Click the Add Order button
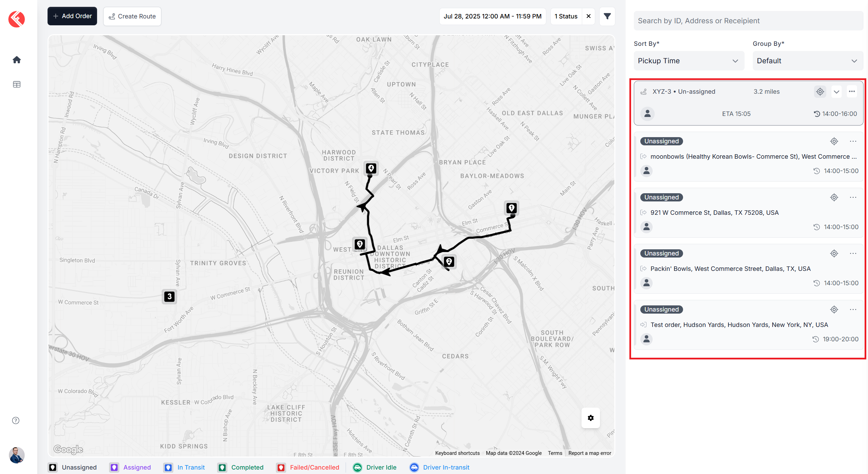Viewport: 868px width, 474px height. click(x=72, y=16)
